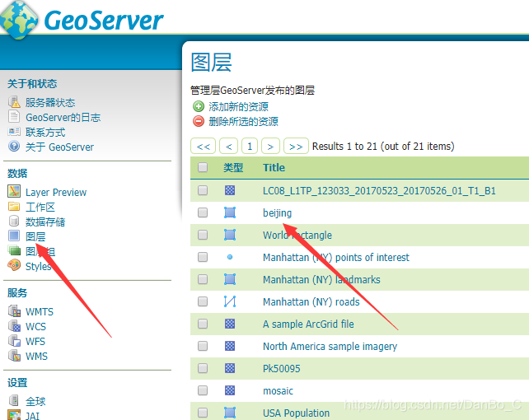Image resolution: width=529 pixels, height=420 pixels.
Task: Open A sample ArcGrid file link
Action: (308, 324)
